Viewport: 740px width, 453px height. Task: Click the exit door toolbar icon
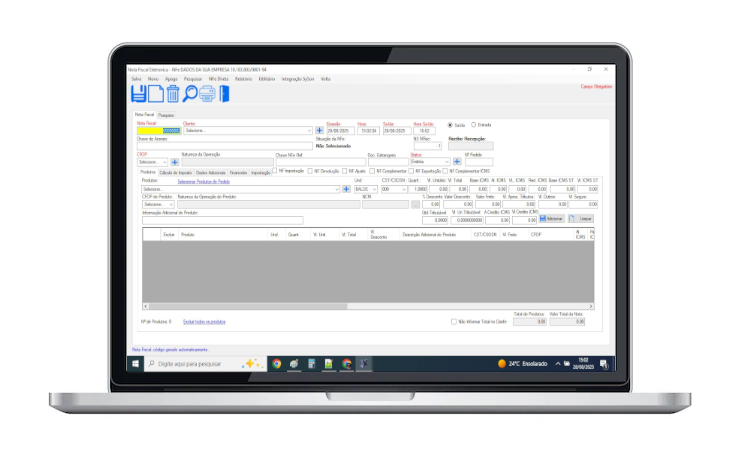click(224, 94)
